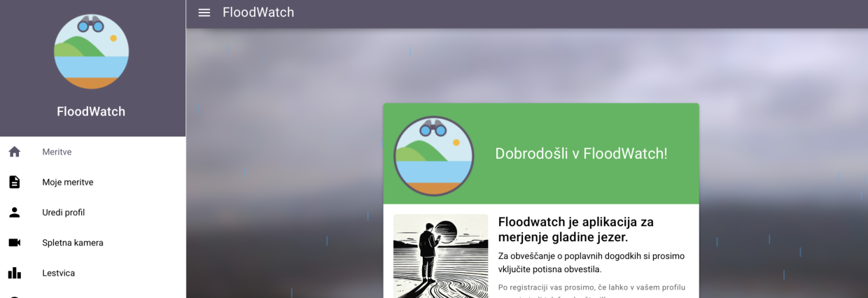Screen dimensions: 868x298
Task: Click the video camera icon in sidebar
Action: 14,243
